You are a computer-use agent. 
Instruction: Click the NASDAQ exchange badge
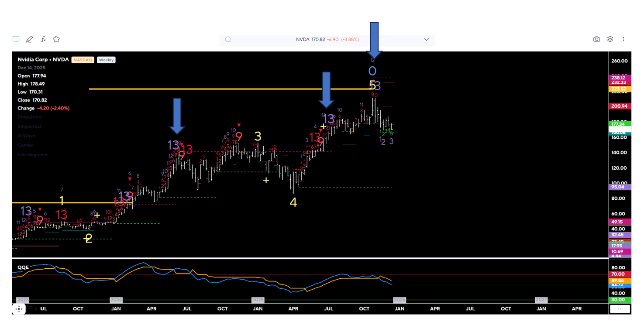point(83,60)
